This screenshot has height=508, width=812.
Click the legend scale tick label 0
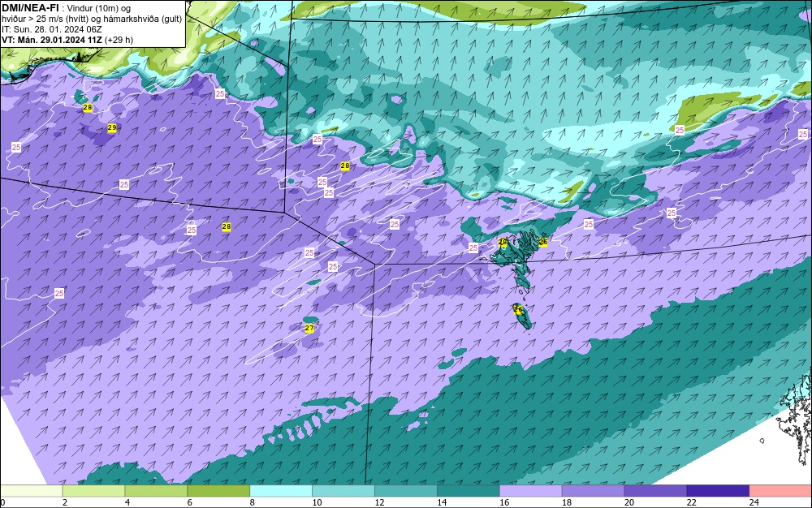coord(2,502)
